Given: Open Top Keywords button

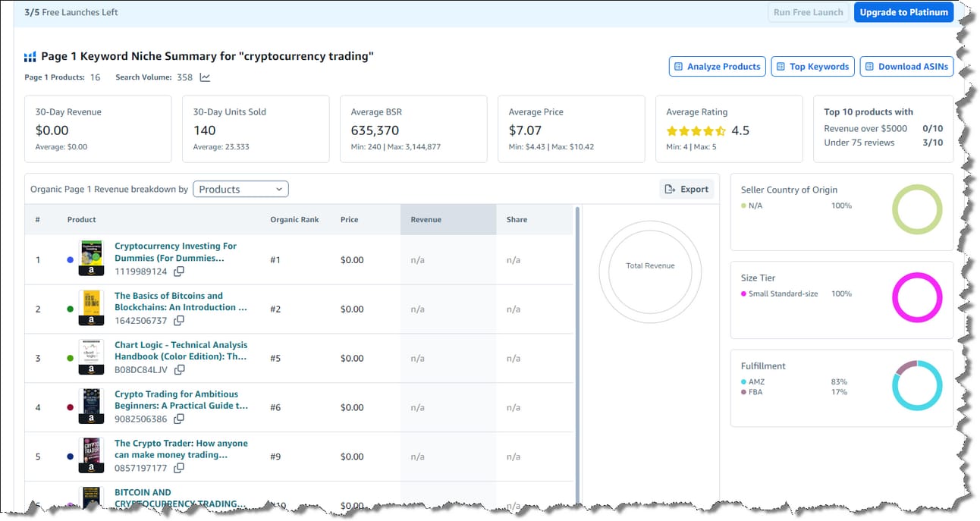Looking at the screenshot, I should point(812,67).
